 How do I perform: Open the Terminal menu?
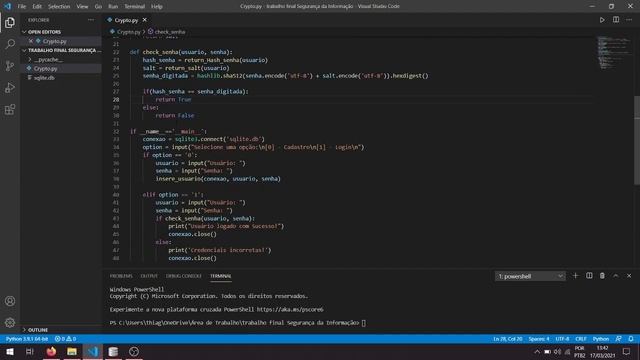[x=134, y=7]
